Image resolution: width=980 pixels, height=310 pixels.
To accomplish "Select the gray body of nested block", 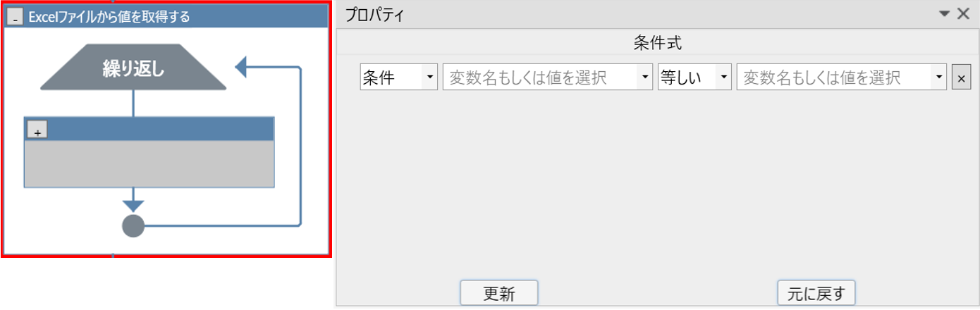I will 149,163.
